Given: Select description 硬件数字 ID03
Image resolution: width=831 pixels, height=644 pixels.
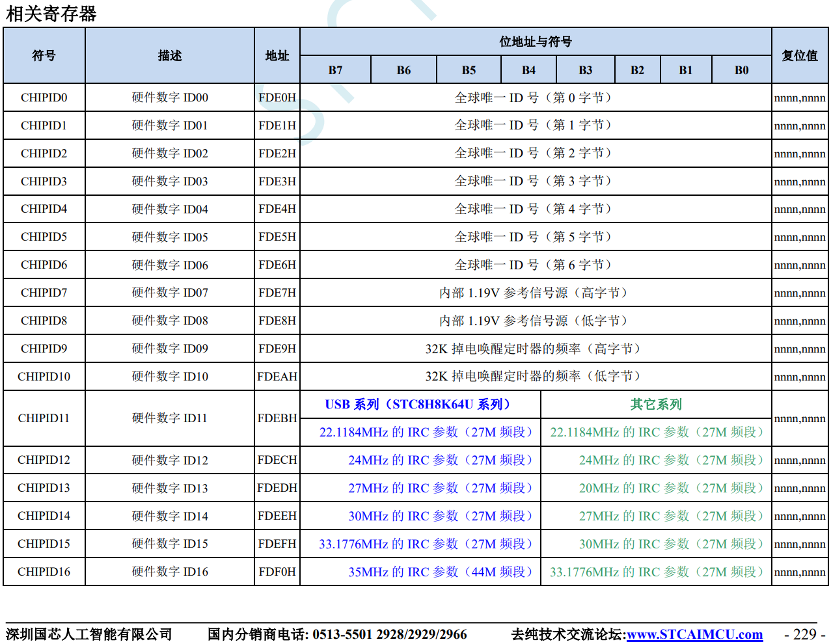Looking at the screenshot, I should point(170,181).
